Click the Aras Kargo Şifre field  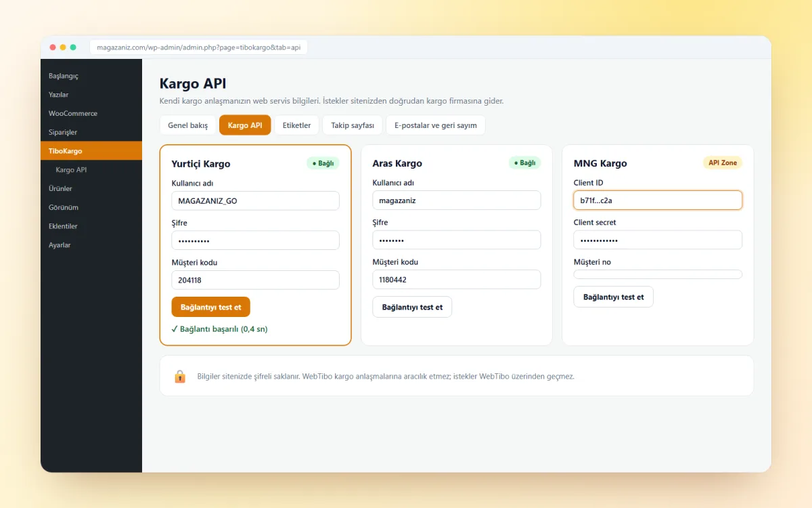(x=457, y=240)
